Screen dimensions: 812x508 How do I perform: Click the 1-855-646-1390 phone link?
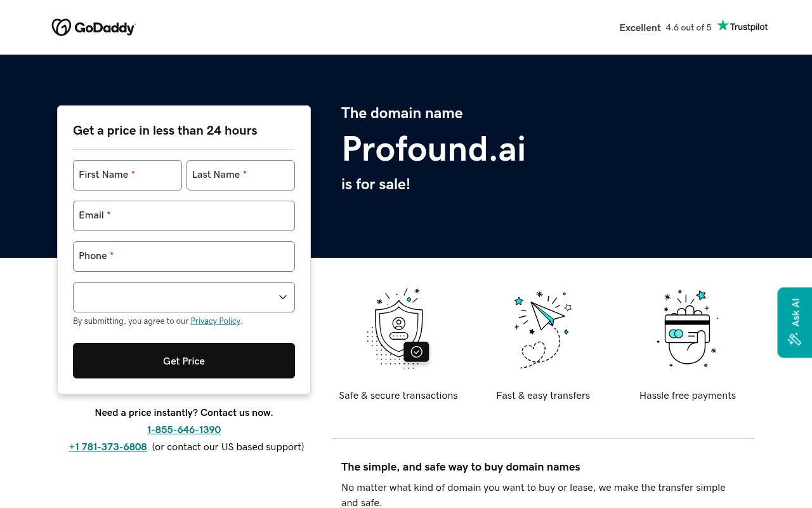click(183, 429)
